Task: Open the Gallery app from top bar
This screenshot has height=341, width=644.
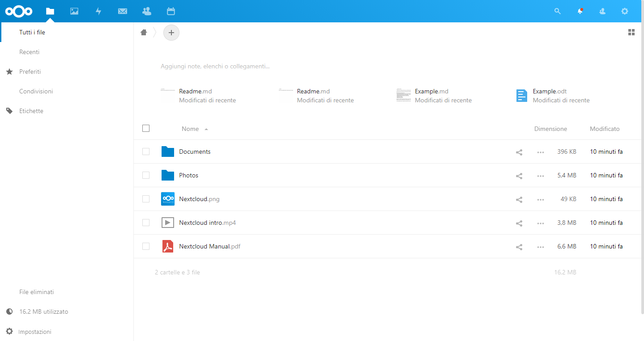Action: pos(74,11)
